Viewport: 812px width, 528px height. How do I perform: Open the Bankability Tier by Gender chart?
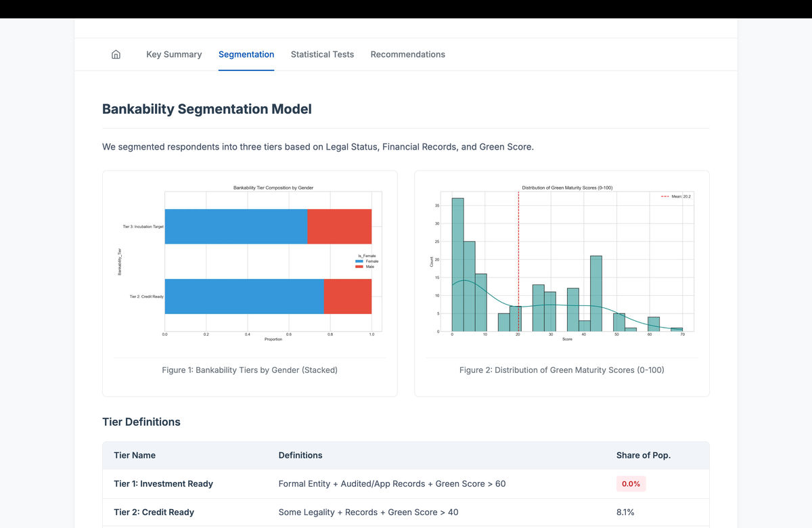[250, 264]
